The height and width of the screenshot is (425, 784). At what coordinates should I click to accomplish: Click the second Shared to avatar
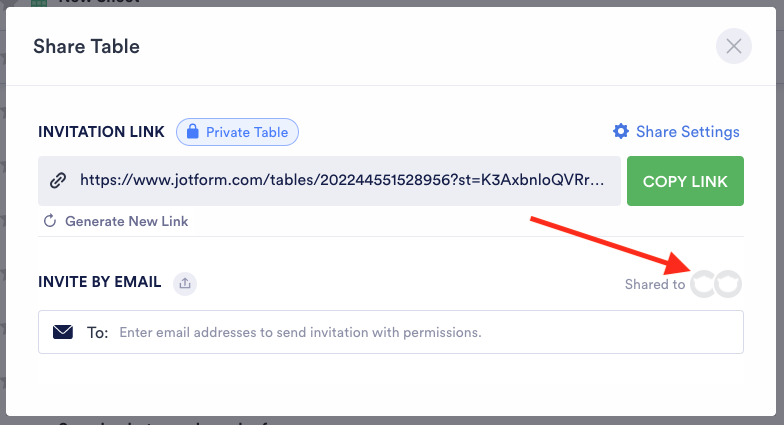click(730, 284)
